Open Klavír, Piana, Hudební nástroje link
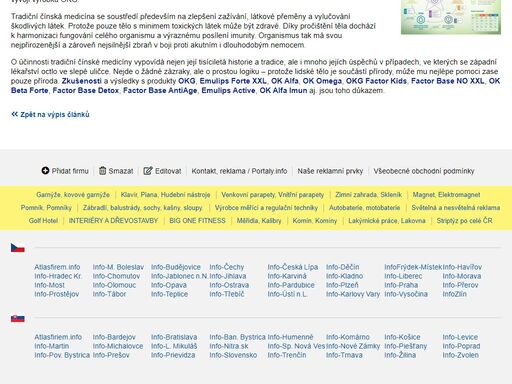Screen dimensions: 512x384 tap(165, 195)
